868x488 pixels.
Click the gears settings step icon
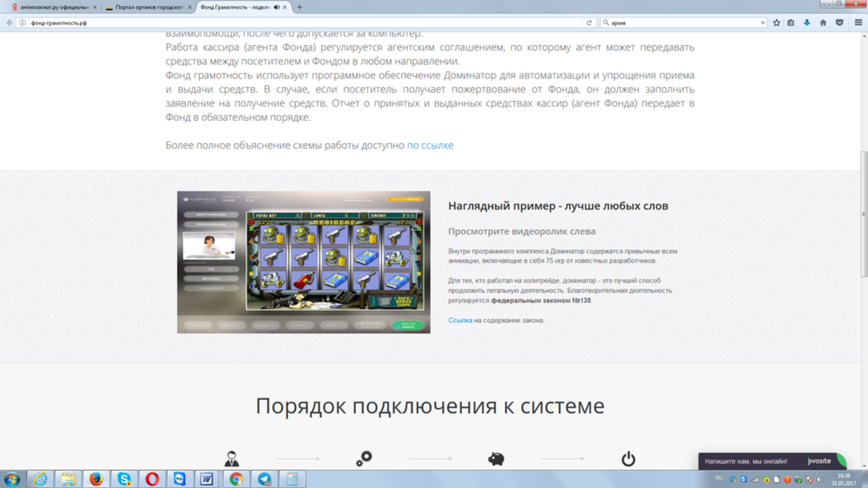[364, 459]
